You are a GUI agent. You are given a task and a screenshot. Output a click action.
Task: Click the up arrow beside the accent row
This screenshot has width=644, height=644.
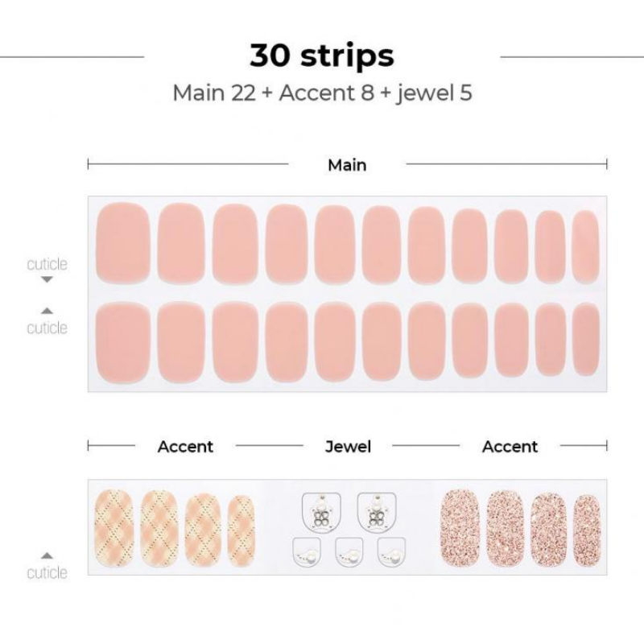click(47, 555)
